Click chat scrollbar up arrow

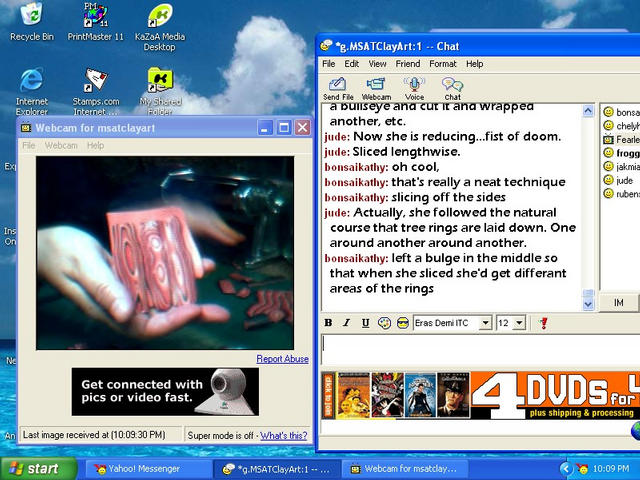(588, 111)
